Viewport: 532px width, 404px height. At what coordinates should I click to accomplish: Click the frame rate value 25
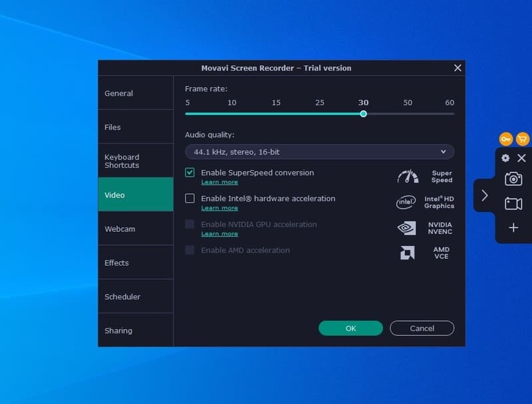pyautogui.click(x=320, y=103)
